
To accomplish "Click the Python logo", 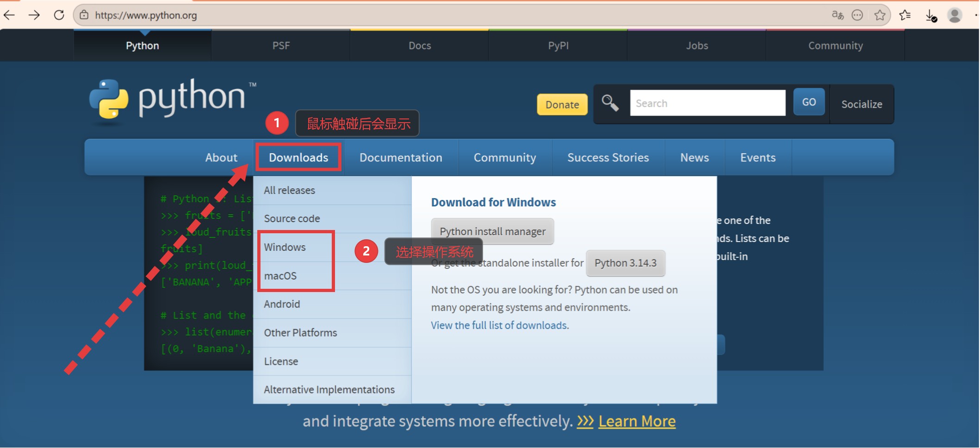I will coord(171,100).
